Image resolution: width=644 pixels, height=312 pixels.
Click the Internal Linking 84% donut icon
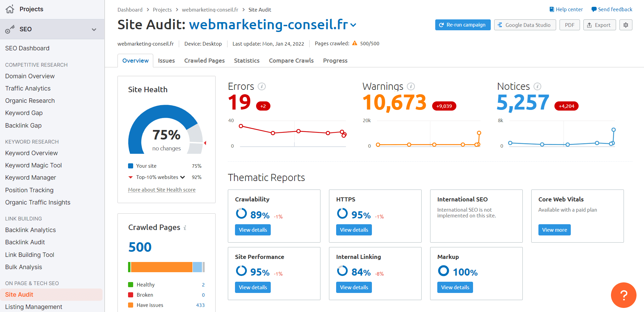tap(342, 271)
